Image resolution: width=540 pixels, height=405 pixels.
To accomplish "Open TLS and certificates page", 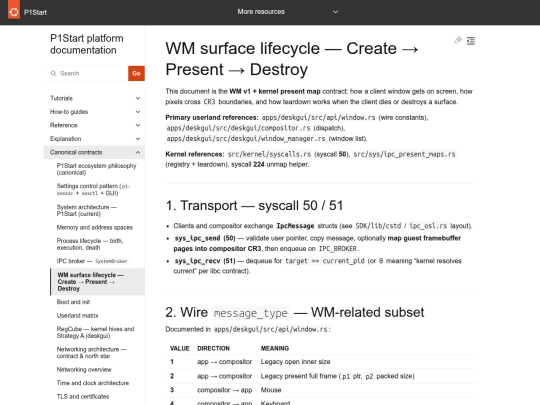I will [83, 396].
